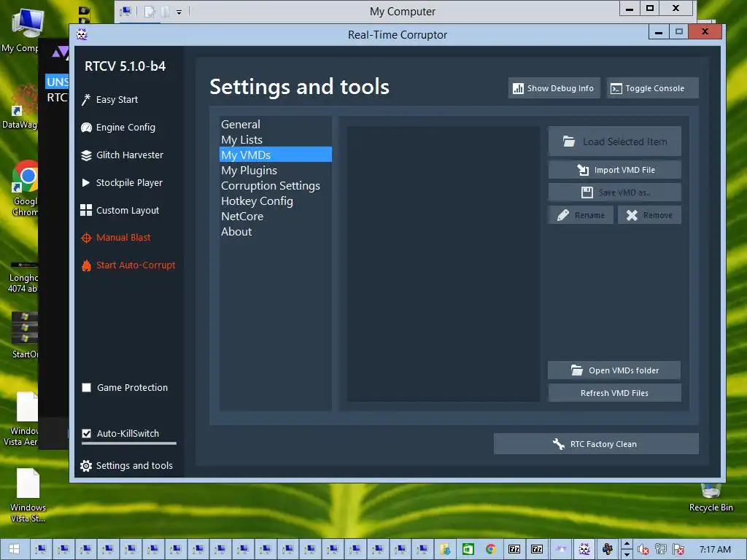Click Action Center flag tray icon

click(678, 550)
